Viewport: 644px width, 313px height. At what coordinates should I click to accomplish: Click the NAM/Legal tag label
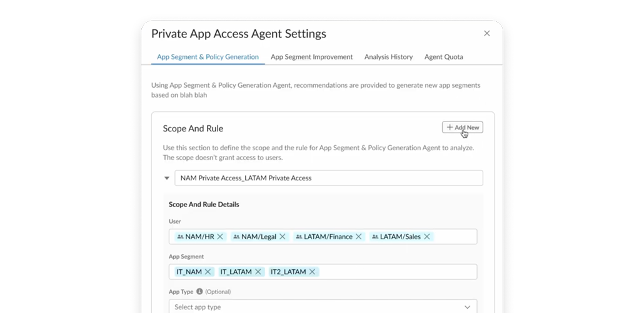click(259, 237)
